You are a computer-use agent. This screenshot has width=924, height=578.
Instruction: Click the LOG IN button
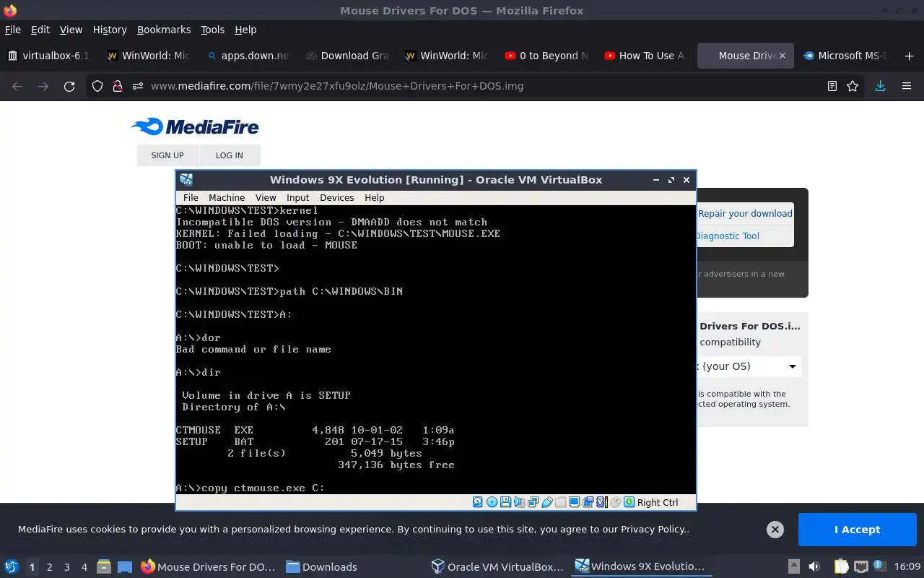coord(229,155)
